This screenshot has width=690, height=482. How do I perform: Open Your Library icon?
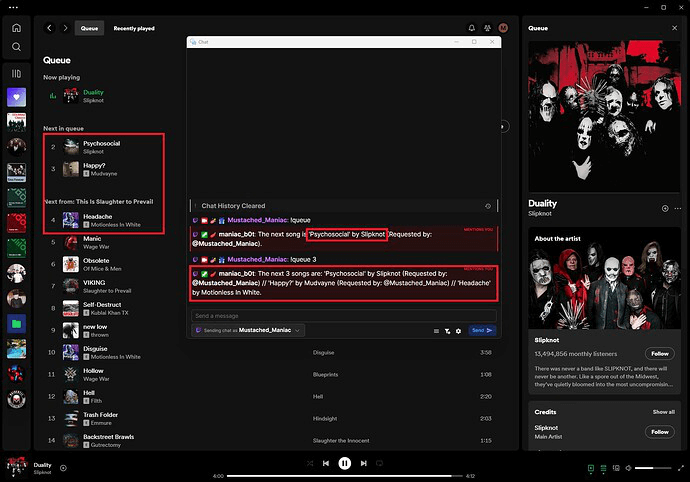point(16,74)
